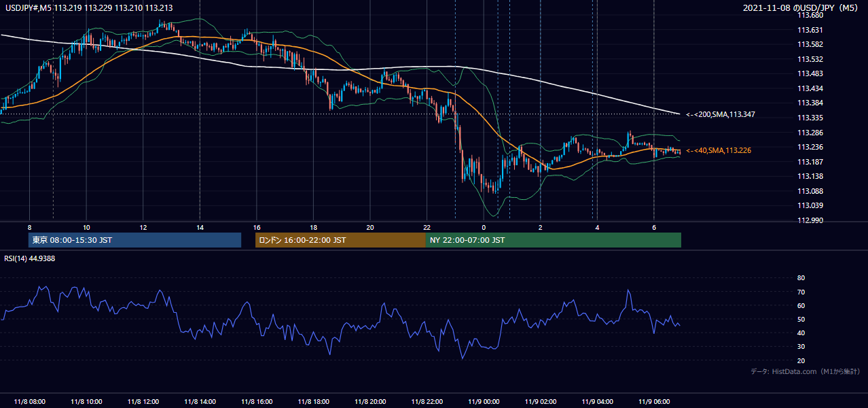Click the 11/8 18:00 bottom time label
Screen dimensions: 868x408
click(313, 401)
